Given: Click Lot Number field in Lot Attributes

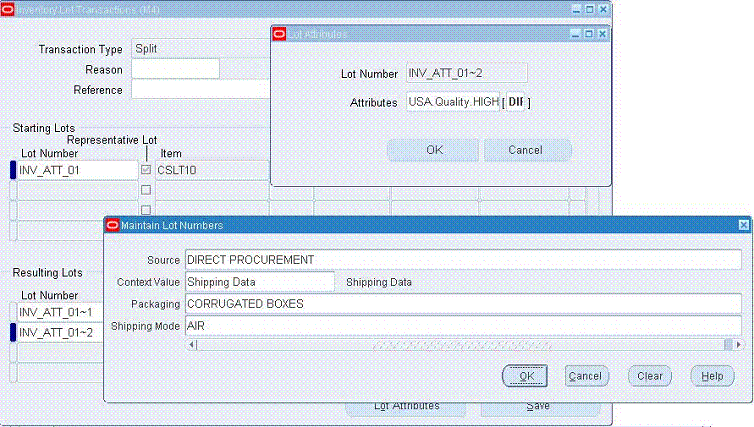Looking at the screenshot, I should click(x=466, y=73).
